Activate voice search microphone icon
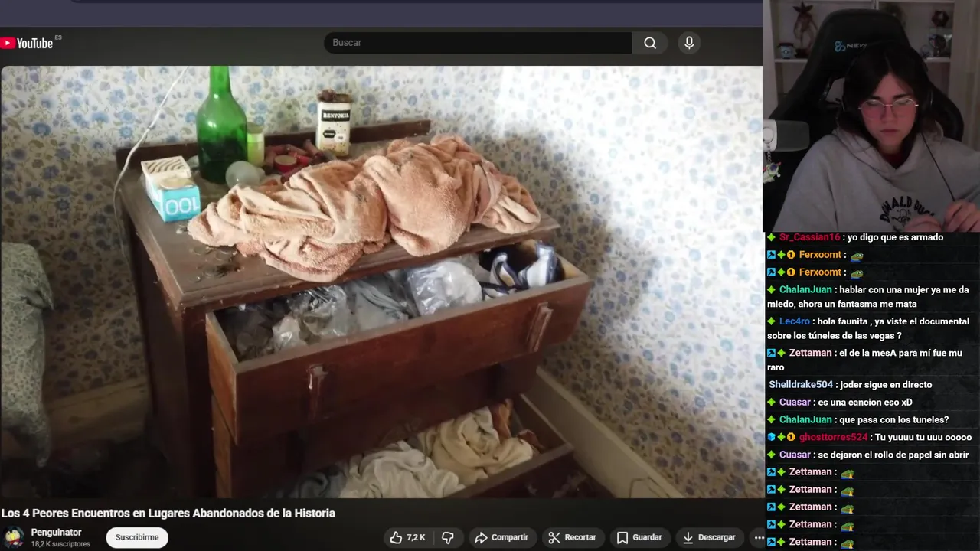This screenshot has width=980, height=551. click(x=689, y=43)
